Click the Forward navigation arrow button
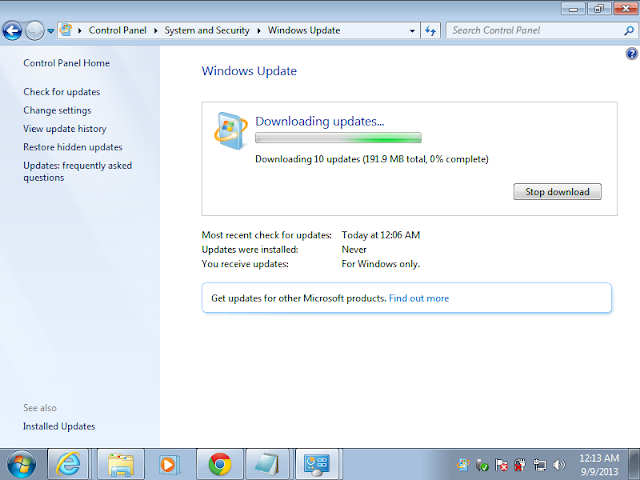Screen dimensions: 640x480 click(x=35, y=31)
